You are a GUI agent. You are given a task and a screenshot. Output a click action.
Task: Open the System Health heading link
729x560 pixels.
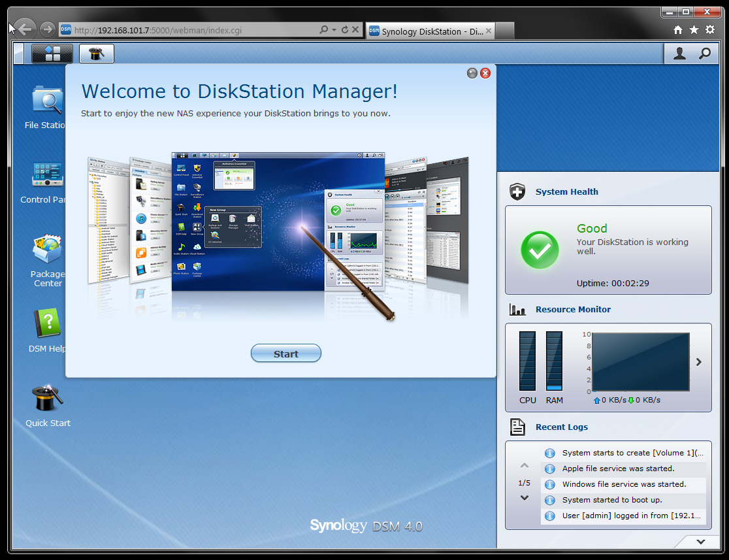click(x=567, y=191)
